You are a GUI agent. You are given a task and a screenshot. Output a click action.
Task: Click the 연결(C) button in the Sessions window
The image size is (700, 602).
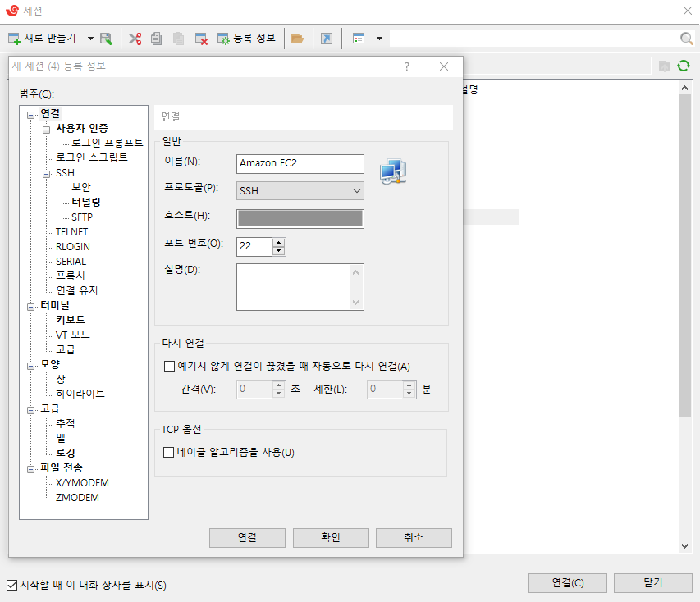point(567,583)
